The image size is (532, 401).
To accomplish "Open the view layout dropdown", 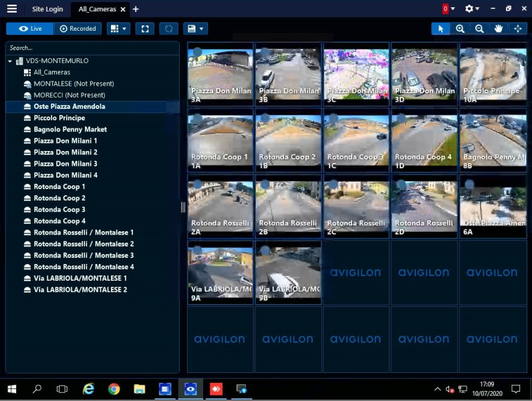I will tap(118, 29).
